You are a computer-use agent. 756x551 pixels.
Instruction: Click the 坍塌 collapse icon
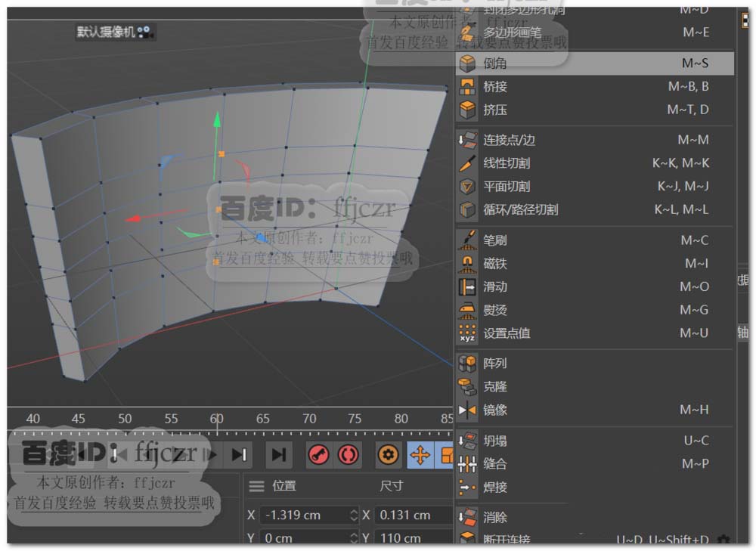[x=467, y=441]
